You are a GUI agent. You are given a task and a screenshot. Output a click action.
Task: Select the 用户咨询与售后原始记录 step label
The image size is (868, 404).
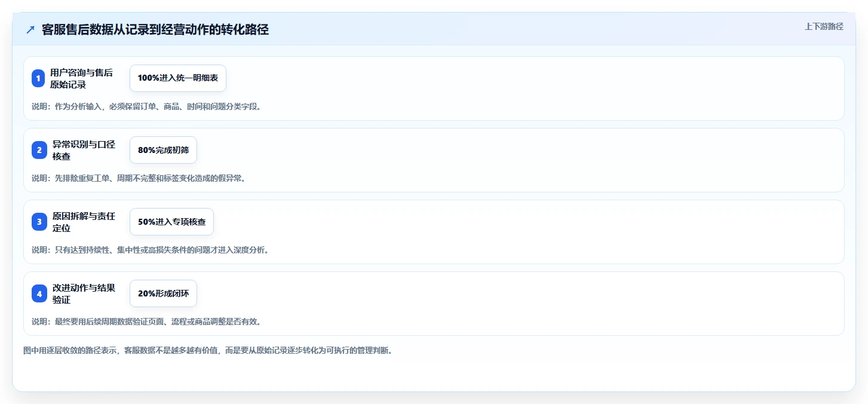[x=81, y=78]
